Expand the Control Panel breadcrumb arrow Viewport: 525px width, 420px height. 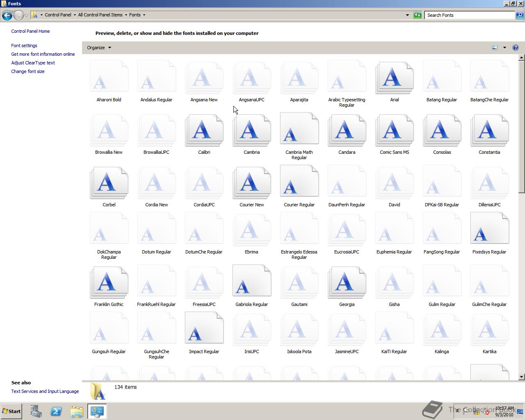coord(75,15)
